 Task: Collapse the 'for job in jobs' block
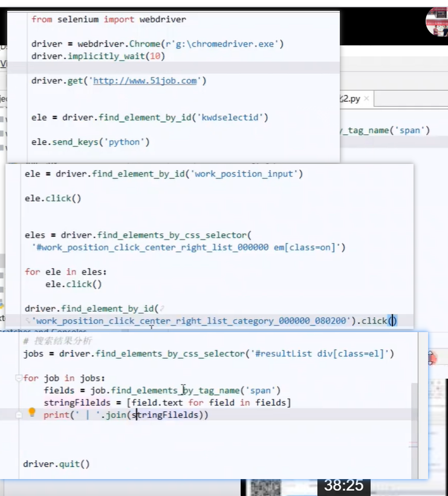[19, 377]
